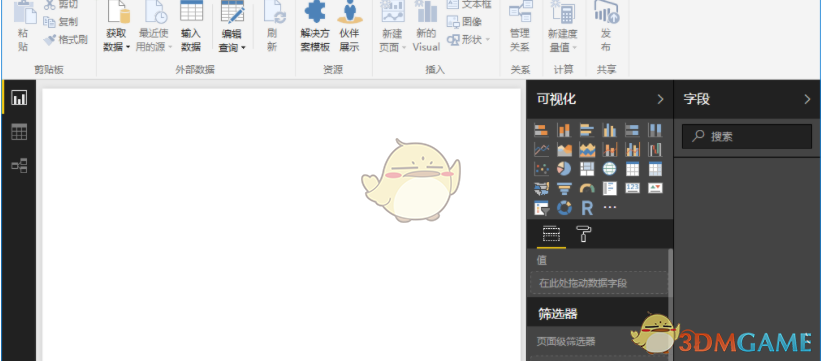Add a Waterfall chart visual

655,150
